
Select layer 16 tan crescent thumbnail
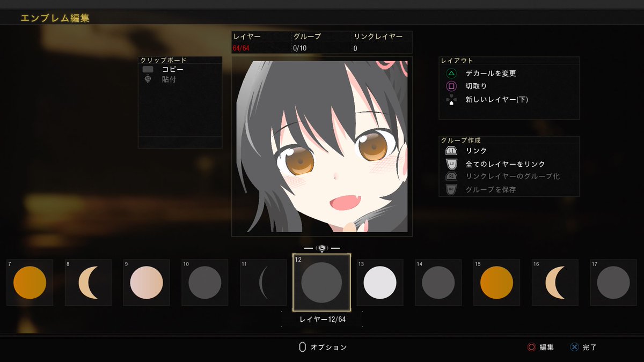click(555, 283)
